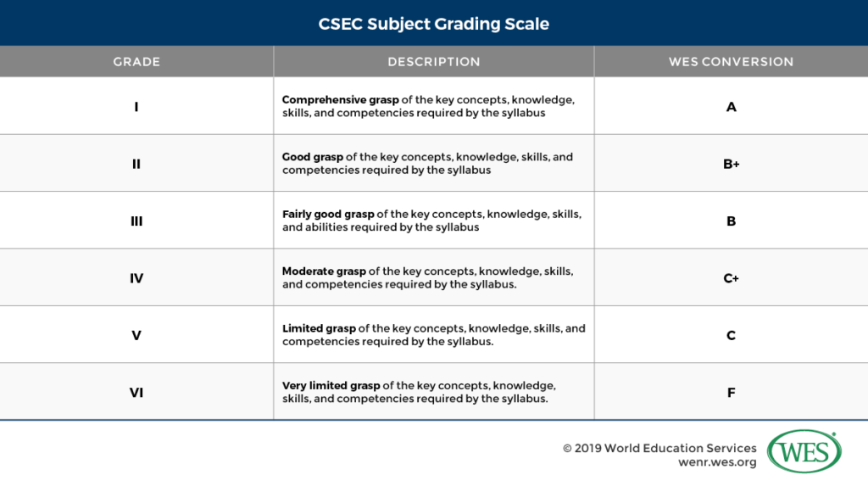This screenshot has height=492, width=868.
Task: Select the CSEC Subject Grading Scale title
Action: [434, 24]
